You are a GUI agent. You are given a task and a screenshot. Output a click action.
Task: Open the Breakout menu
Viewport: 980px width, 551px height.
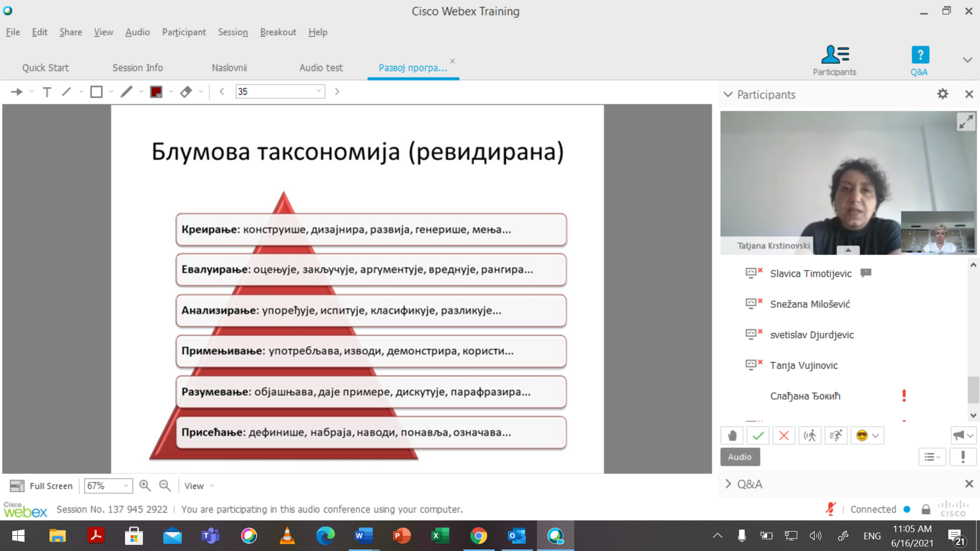(278, 32)
